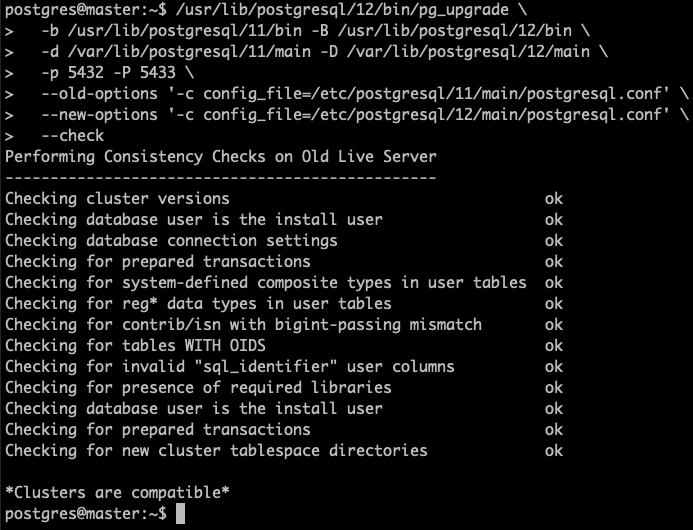The image size is (693, 530).
Task: Click "Checking for reg* data types" line
Action: 198,304
